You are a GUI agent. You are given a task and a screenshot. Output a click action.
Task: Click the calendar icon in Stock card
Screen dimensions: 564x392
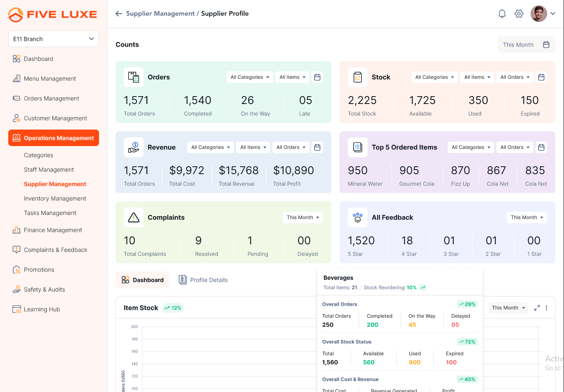[541, 77]
